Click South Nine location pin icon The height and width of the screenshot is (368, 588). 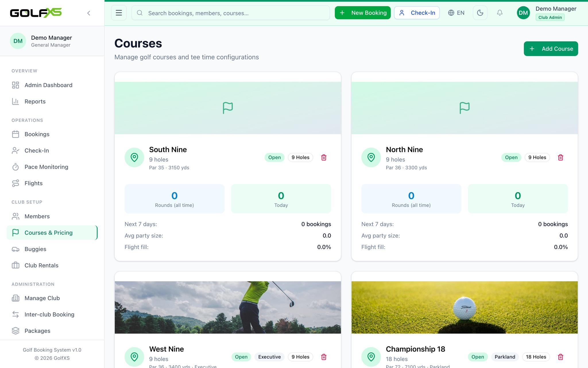pos(134,158)
